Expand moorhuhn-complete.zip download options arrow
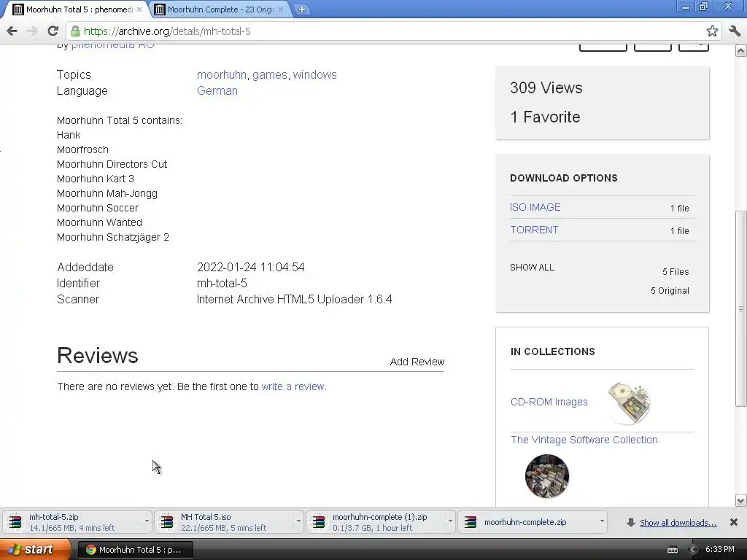Viewport: 747px width, 560px height. click(x=602, y=521)
